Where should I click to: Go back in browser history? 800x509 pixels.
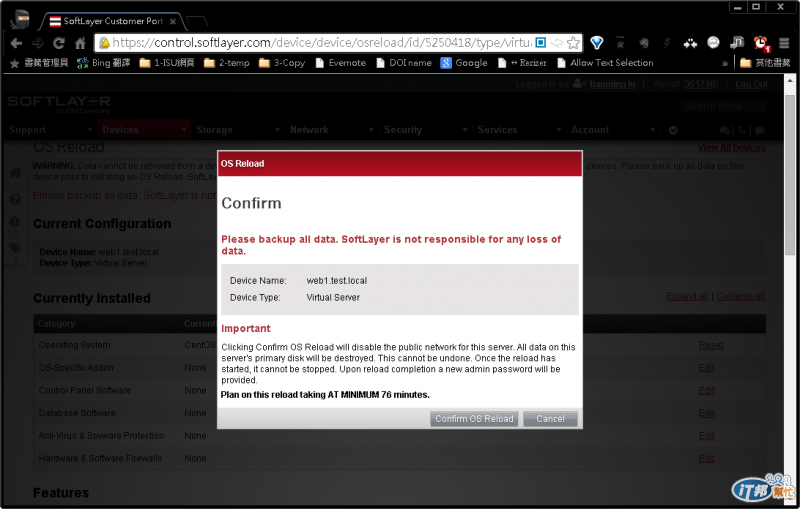click(x=16, y=43)
